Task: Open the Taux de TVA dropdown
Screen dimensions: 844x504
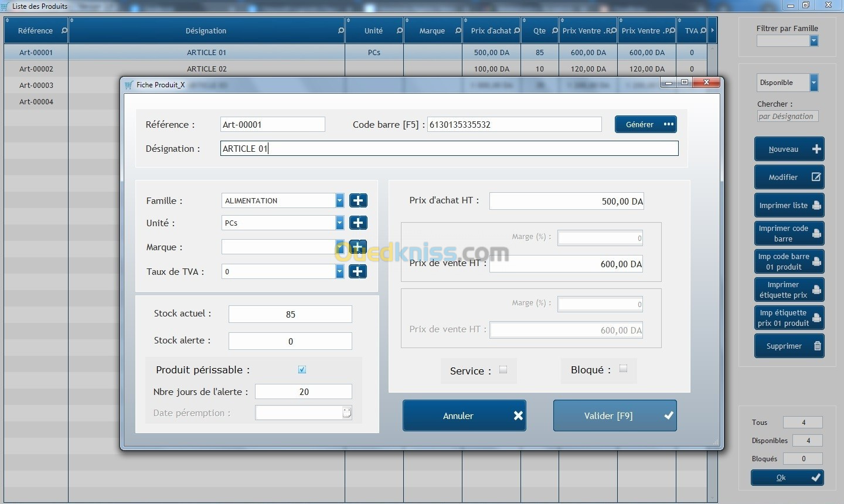Action: [339, 271]
